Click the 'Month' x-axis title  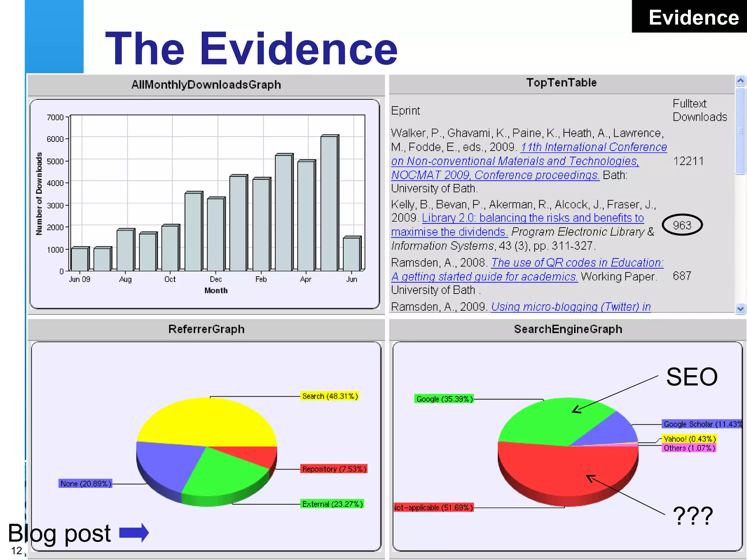coord(216,291)
